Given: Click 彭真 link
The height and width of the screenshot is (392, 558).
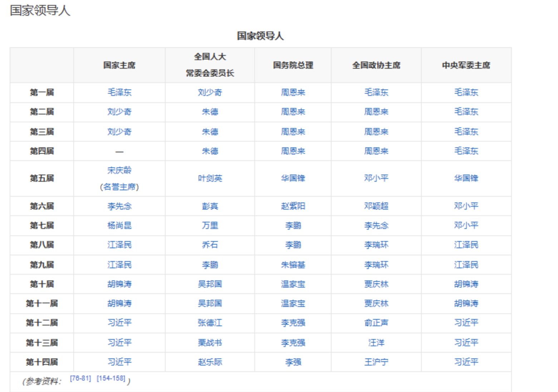Looking at the screenshot, I should tap(210, 206).
